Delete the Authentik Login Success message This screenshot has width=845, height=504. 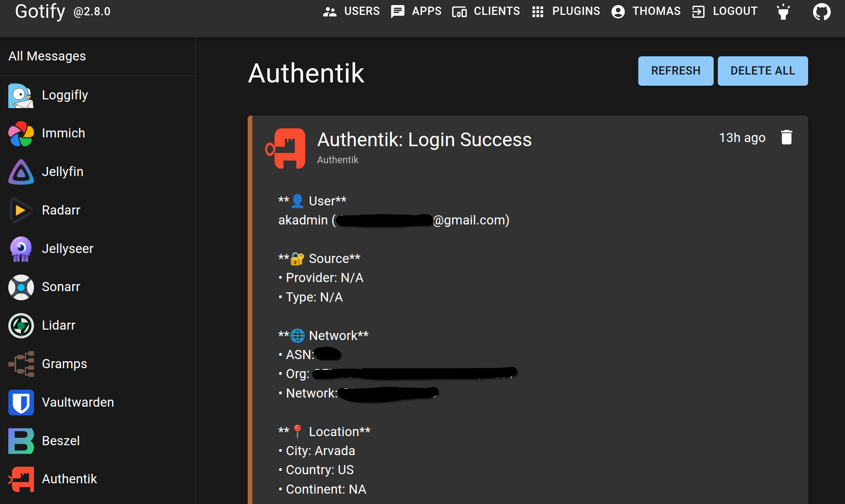pos(786,137)
